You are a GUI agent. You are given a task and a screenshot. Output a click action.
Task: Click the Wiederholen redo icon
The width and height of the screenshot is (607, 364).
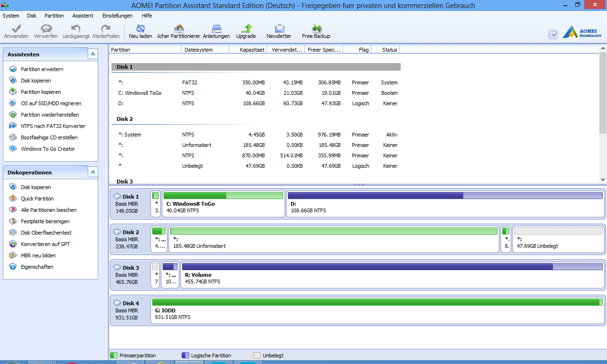click(106, 32)
